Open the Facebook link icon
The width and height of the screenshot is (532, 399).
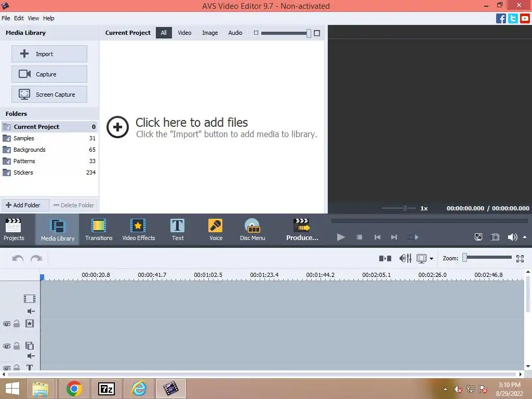pos(501,18)
